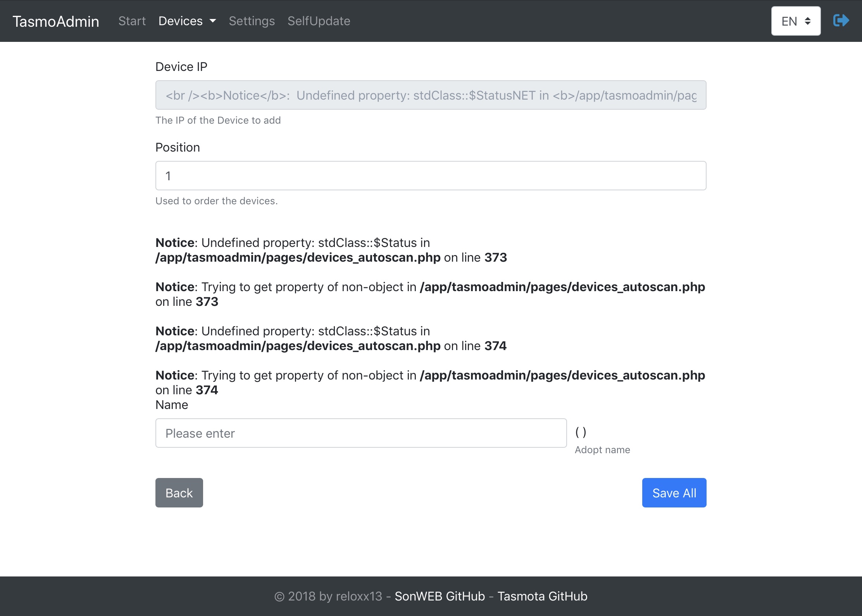Open the Settings page

(252, 21)
